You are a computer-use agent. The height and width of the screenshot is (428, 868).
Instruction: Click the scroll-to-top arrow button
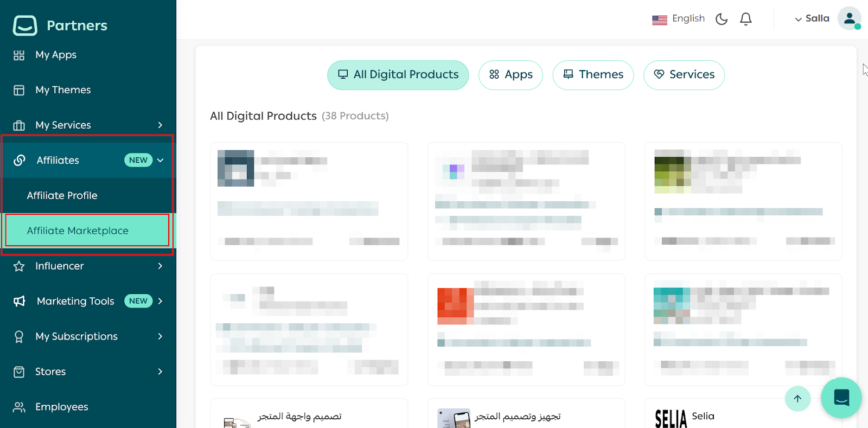[x=797, y=399]
